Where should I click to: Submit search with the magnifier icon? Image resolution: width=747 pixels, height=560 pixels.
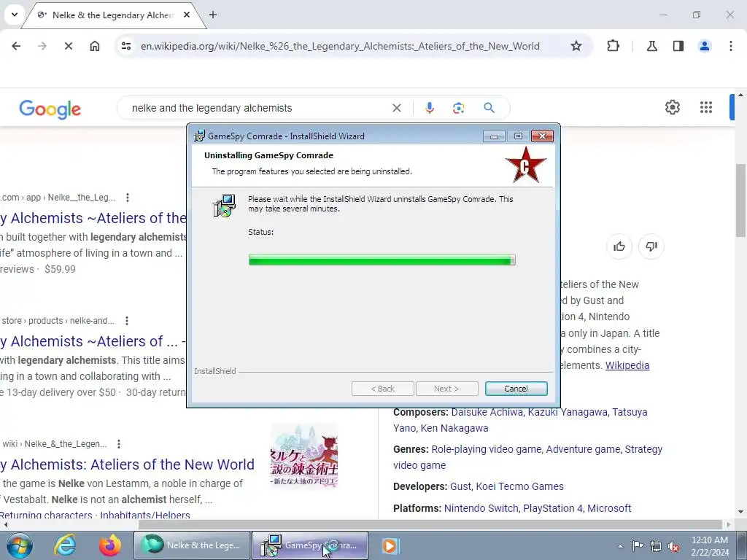[489, 108]
